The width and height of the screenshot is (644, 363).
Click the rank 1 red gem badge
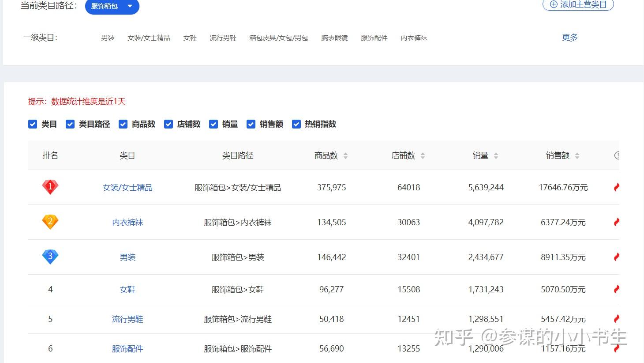[50, 187]
